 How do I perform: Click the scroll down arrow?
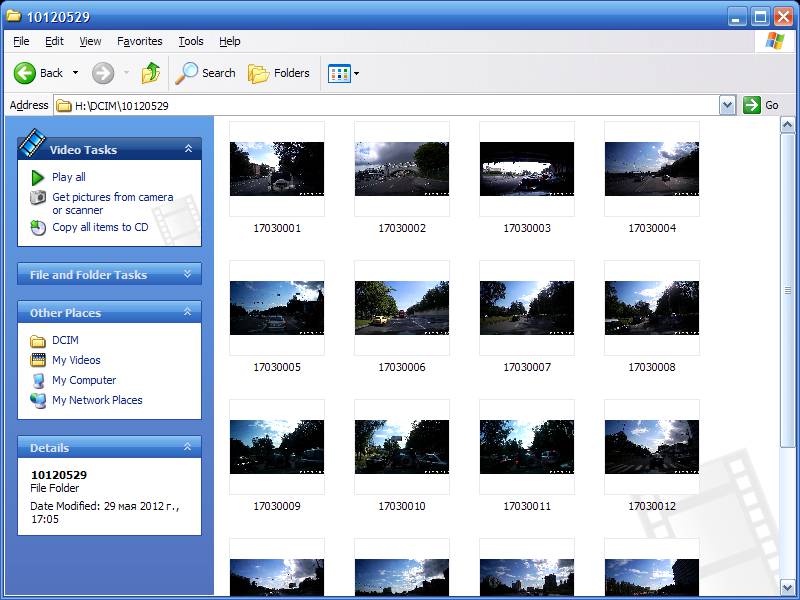point(787,587)
